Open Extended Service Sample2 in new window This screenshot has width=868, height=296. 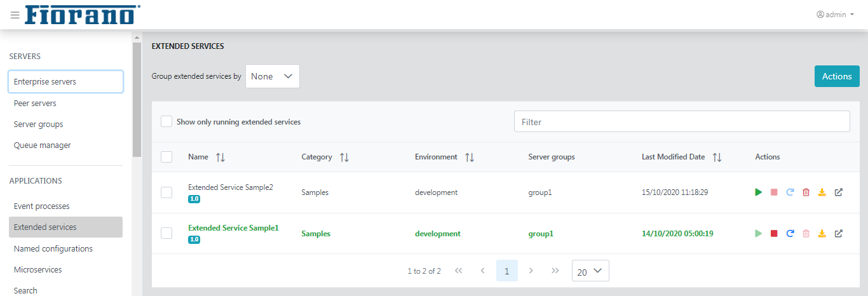point(838,192)
